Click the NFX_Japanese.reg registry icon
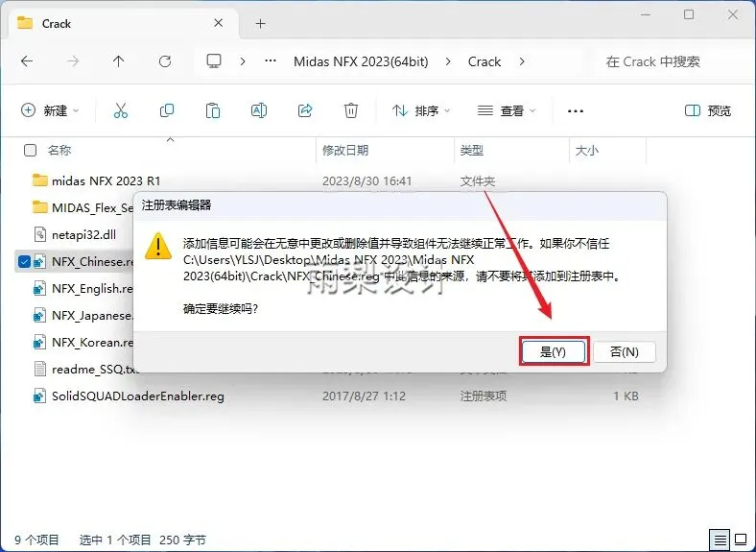 click(39, 316)
